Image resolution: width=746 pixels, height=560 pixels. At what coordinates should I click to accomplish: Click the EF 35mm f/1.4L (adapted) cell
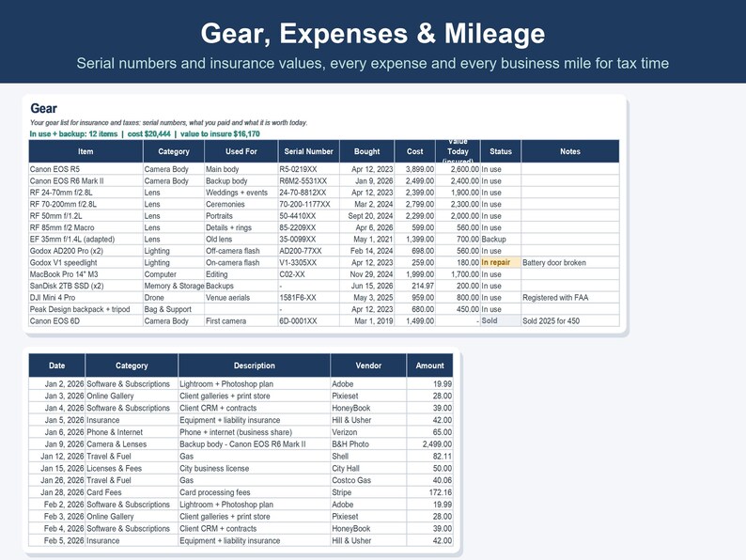click(85, 239)
